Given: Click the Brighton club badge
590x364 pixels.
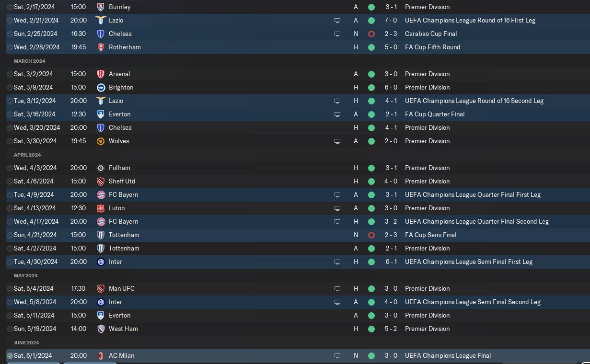Looking at the screenshot, I should [101, 88].
